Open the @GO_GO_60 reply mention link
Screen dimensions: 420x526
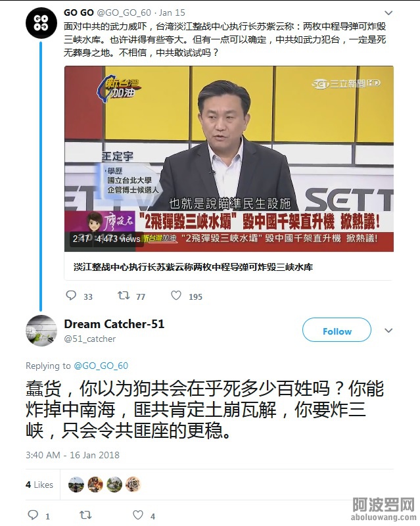click(x=101, y=366)
